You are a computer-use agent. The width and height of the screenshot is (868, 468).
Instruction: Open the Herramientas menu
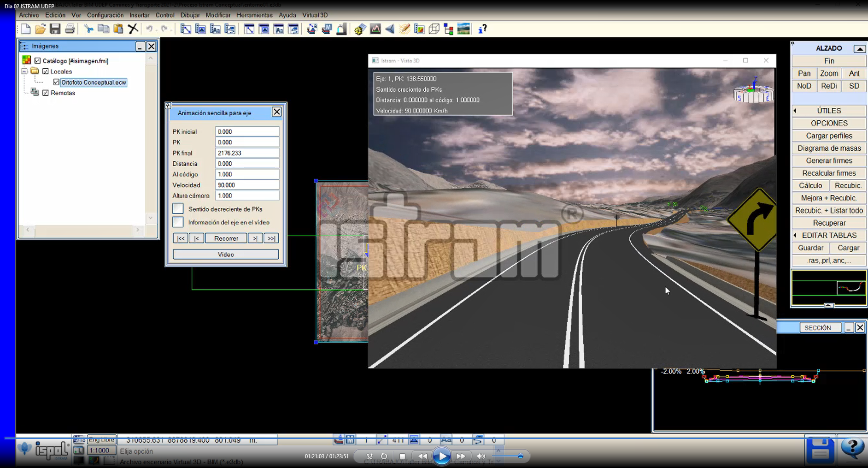254,15
